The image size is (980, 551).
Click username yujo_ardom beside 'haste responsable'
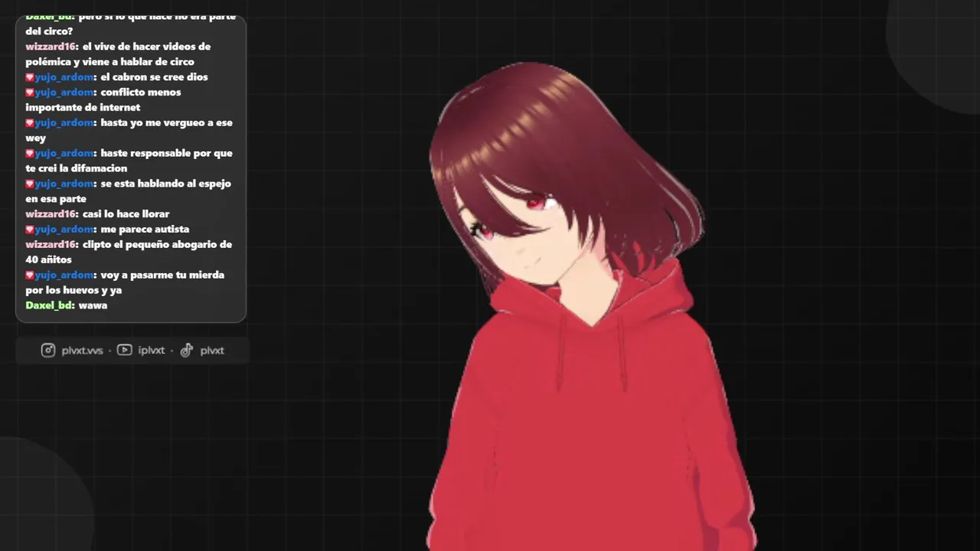65,154
